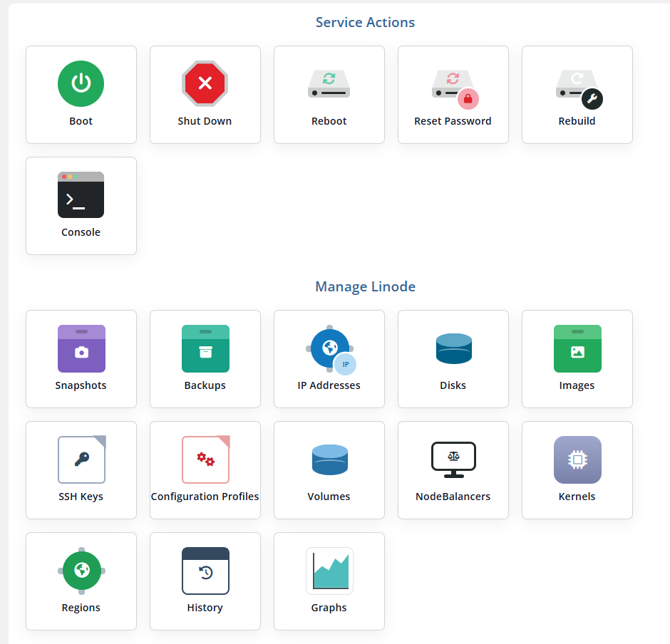This screenshot has height=644, width=670.
Task: Show the Graphs chart tile
Action: [x=329, y=581]
